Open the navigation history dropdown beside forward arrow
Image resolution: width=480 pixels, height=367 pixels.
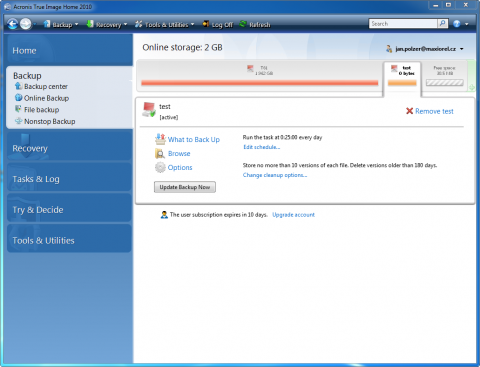pos(34,24)
